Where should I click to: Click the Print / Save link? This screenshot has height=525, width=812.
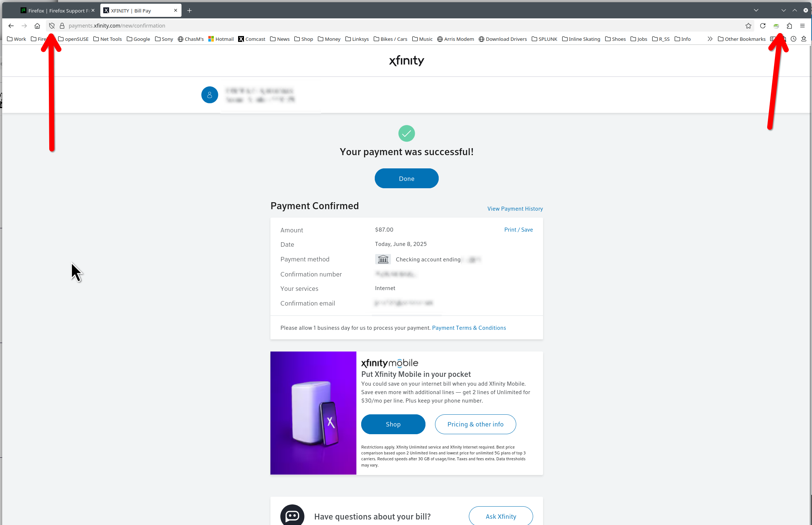518,230
